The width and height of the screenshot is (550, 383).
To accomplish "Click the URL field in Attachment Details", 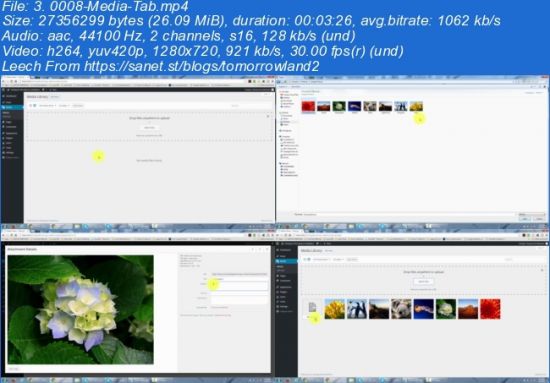I will pyautogui.click(x=240, y=274).
